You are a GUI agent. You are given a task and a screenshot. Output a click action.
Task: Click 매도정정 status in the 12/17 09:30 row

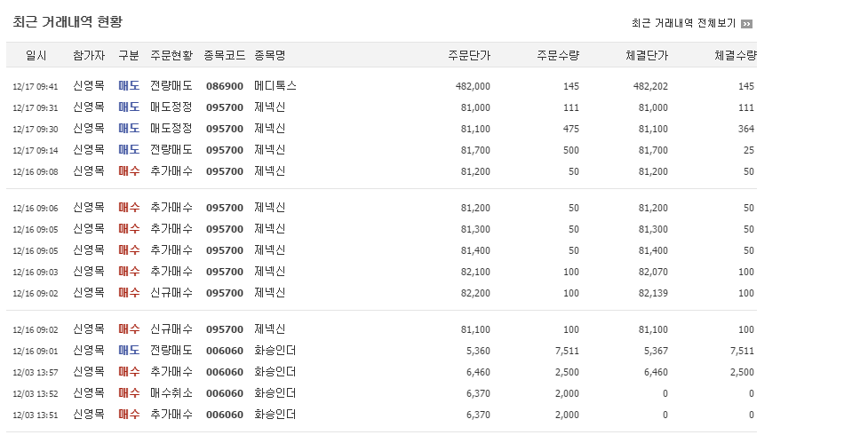pyautogui.click(x=171, y=129)
